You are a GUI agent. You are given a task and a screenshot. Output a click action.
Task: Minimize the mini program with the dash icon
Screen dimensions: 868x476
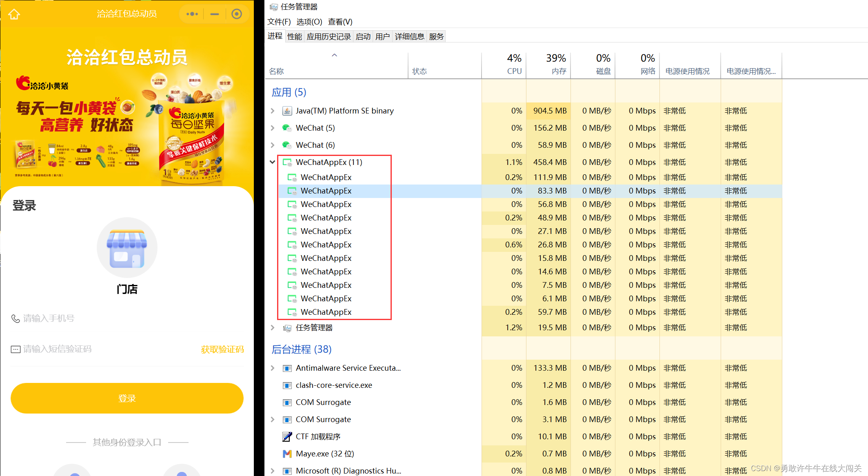point(215,14)
